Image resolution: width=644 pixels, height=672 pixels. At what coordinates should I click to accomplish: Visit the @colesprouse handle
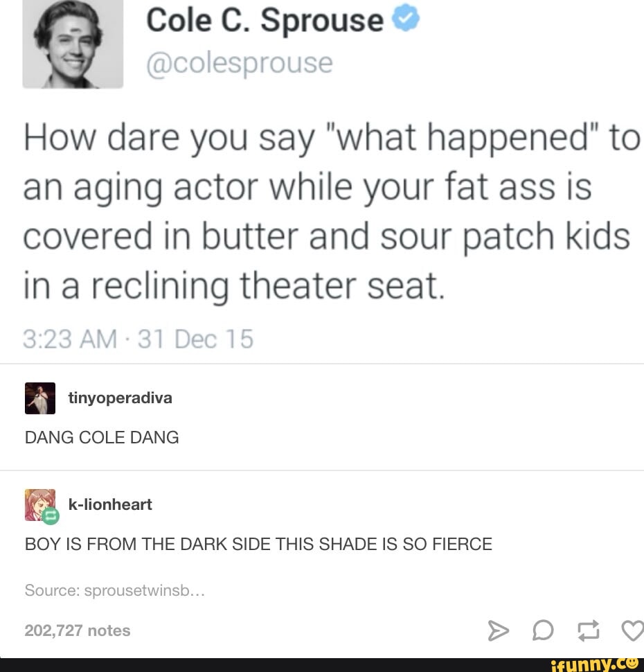(x=240, y=64)
